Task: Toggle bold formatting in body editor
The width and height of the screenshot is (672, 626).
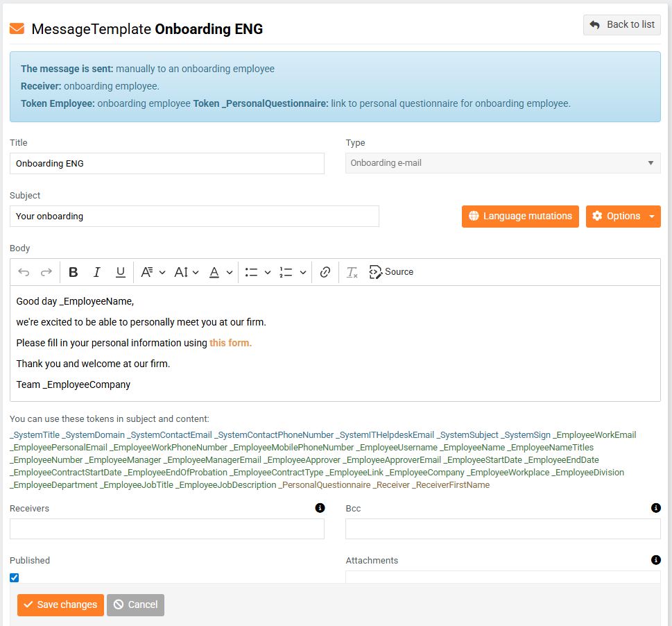Action: pos(74,272)
